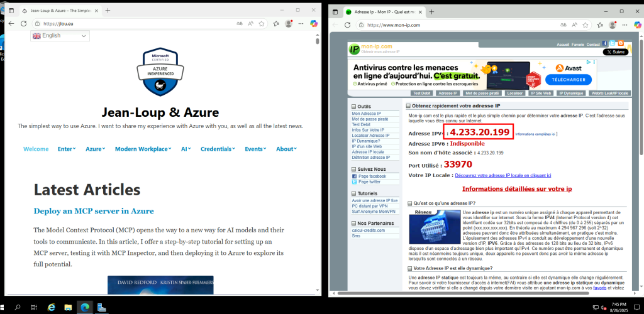Viewport: 644px width, 314px height.
Task: Open Settings and more in jlou.eu window
Action: (301, 24)
